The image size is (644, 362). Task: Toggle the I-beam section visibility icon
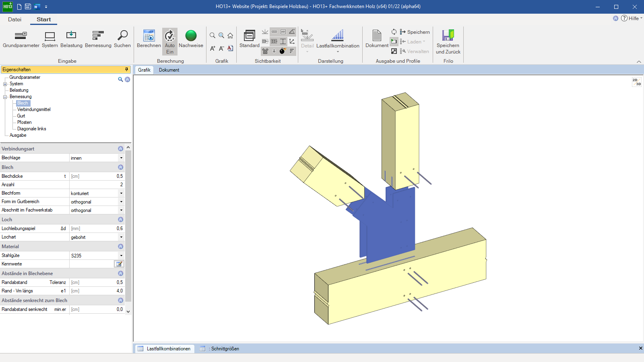(x=283, y=41)
